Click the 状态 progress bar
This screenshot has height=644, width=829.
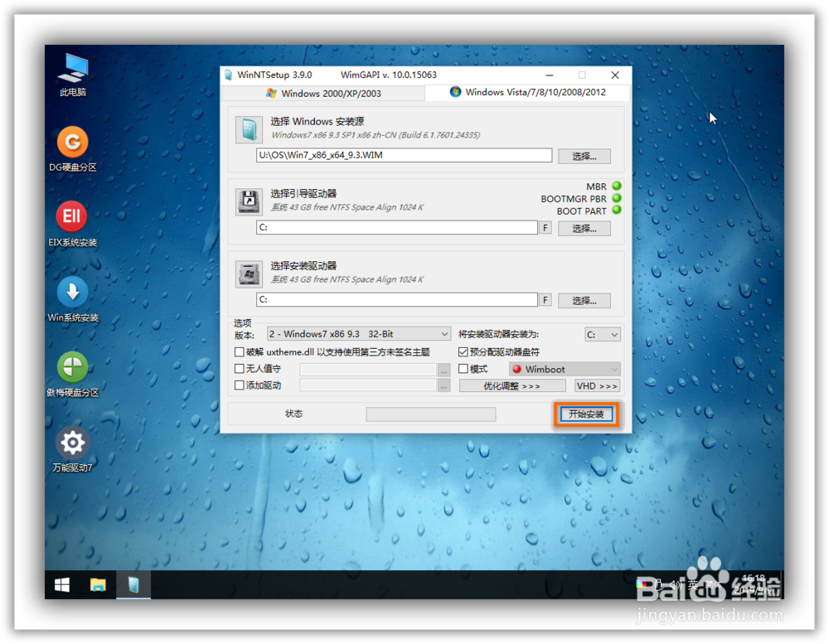coord(431,414)
